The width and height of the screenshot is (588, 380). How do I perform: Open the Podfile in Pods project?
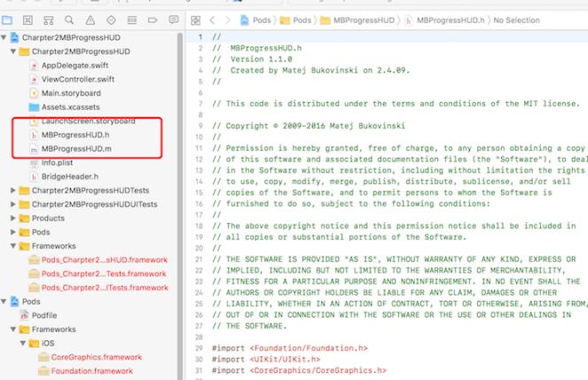(x=44, y=314)
